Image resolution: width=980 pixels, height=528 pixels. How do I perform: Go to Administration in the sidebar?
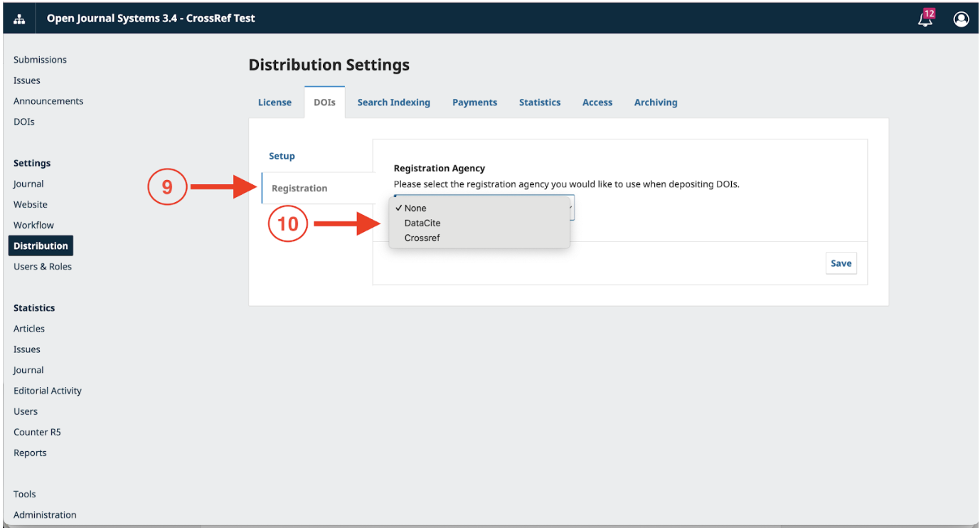tap(44, 514)
